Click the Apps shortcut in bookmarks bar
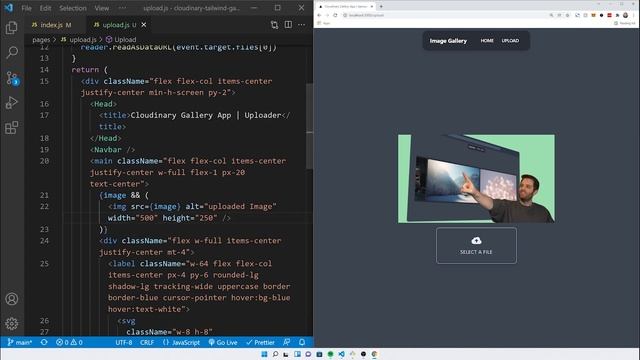Image resolution: width=640 pixels, height=360 pixels. coord(324,23)
